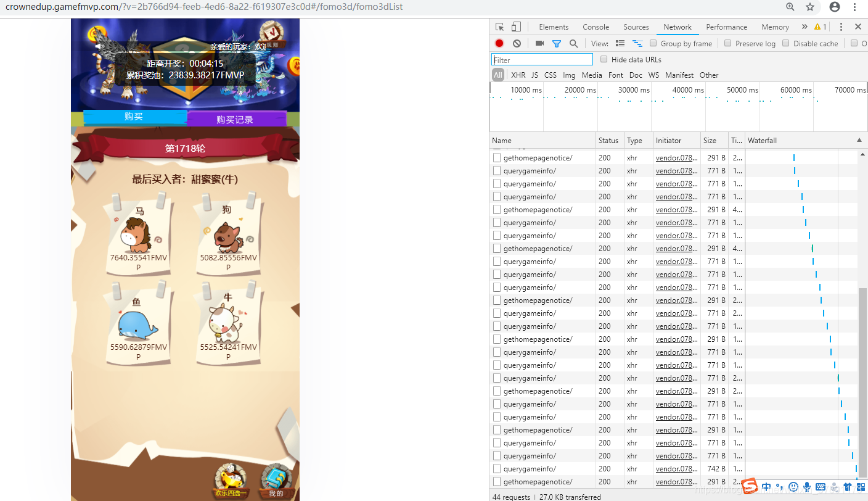Filter requests by XHR type

[518, 75]
